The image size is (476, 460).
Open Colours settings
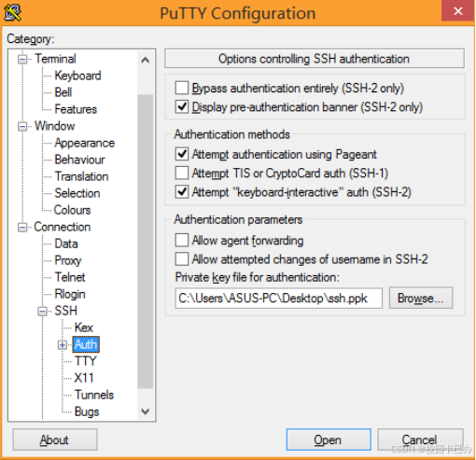click(72, 210)
